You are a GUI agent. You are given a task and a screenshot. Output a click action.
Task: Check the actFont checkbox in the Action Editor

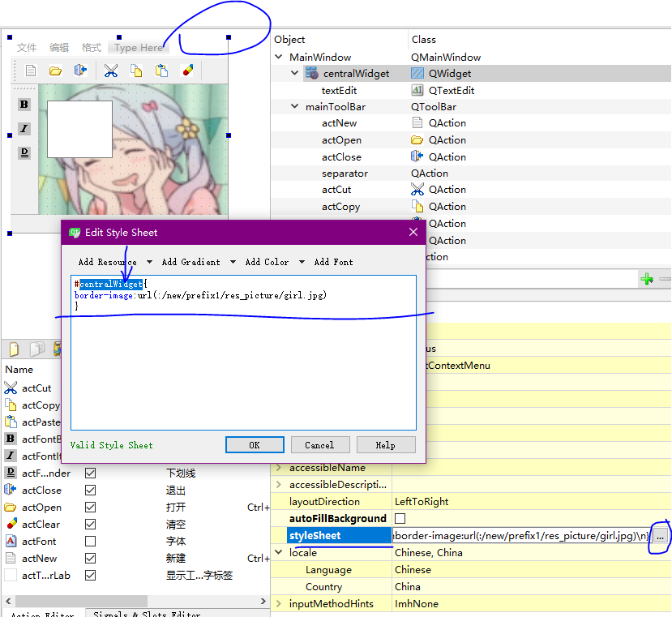point(92,541)
